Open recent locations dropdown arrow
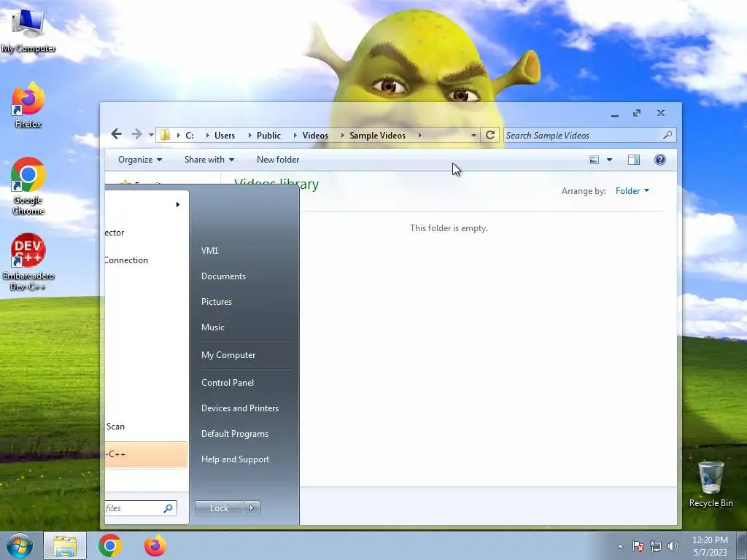The width and height of the screenshot is (747, 560). pos(151,135)
